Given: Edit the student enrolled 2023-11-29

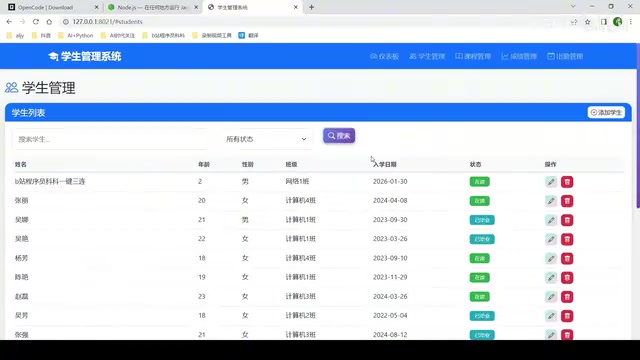Looking at the screenshot, I should pos(551,278).
